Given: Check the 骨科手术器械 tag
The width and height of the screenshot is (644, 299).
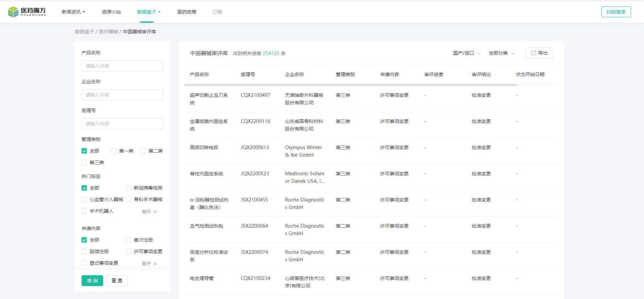Looking at the screenshot, I should click(x=128, y=199).
